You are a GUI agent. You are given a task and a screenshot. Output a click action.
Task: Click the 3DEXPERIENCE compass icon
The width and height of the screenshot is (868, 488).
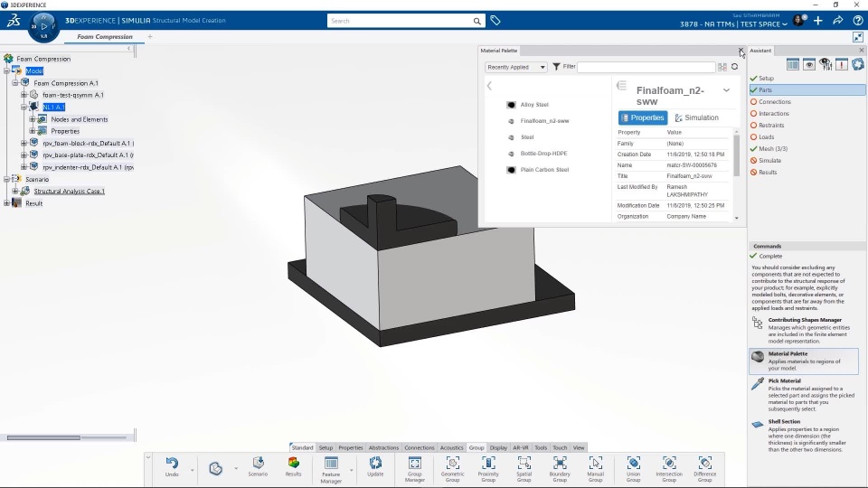click(x=43, y=26)
